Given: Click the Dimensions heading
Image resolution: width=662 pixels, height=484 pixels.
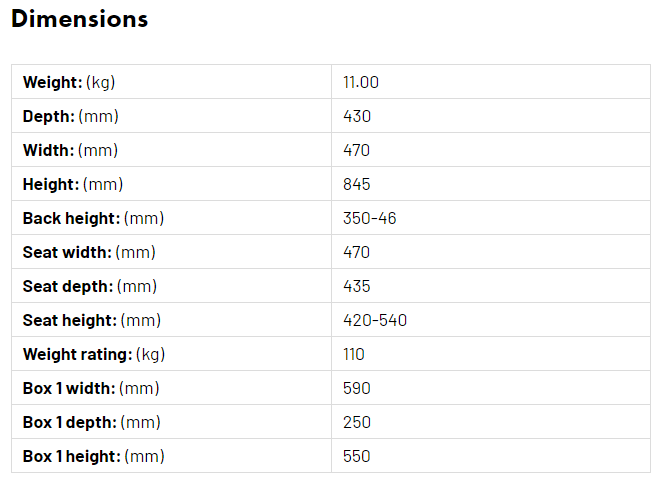Looking at the screenshot, I should [79, 19].
